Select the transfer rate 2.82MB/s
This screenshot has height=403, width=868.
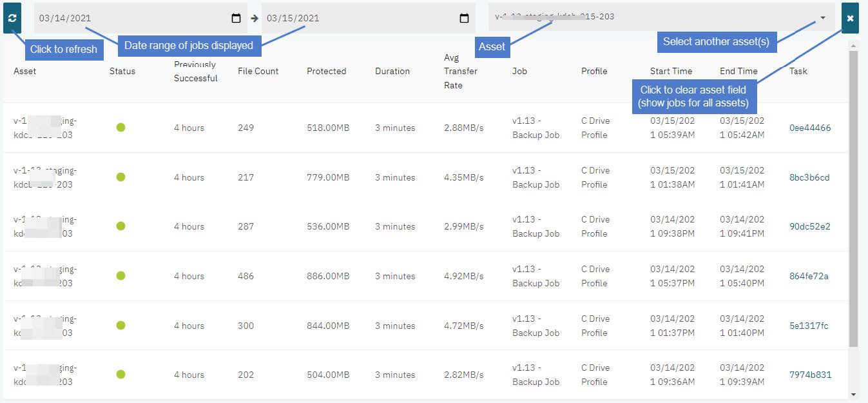(463, 375)
